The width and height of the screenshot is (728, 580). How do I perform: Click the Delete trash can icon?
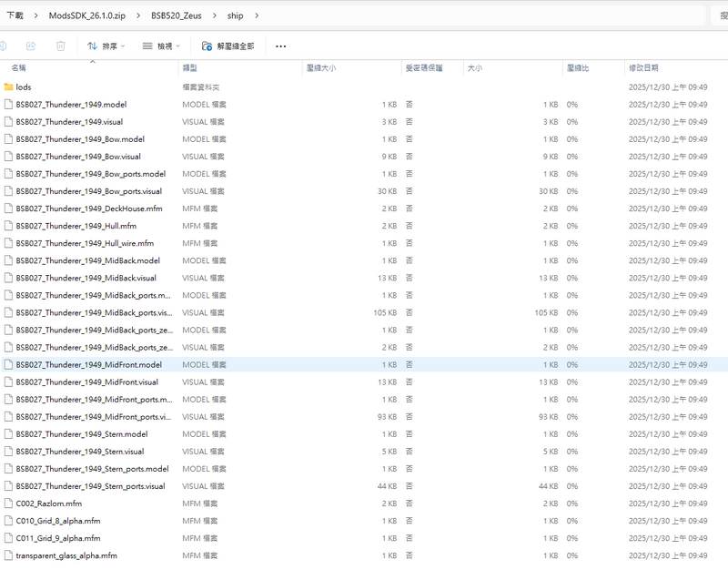[x=60, y=46]
